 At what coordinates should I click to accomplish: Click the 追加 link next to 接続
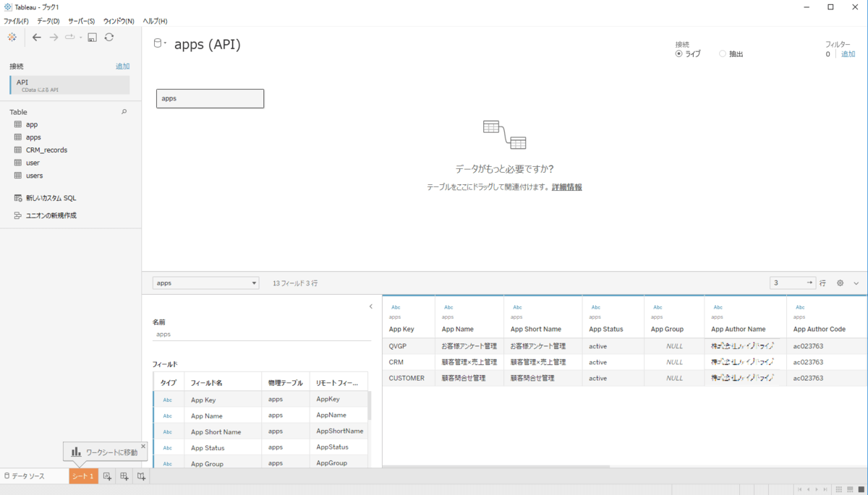122,66
